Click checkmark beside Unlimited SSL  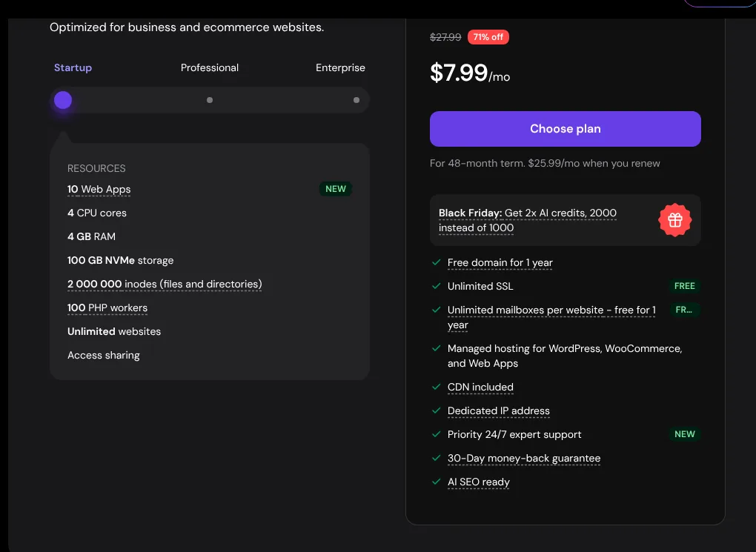pyautogui.click(x=437, y=286)
